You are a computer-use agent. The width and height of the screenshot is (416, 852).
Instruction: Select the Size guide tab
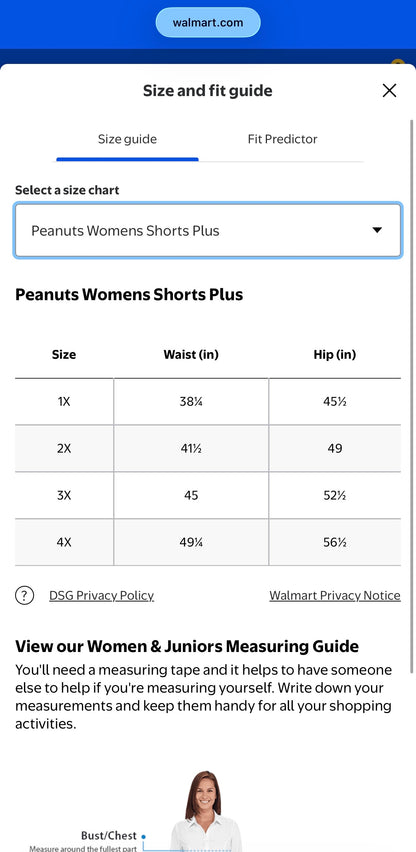pyautogui.click(x=127, y=140)
